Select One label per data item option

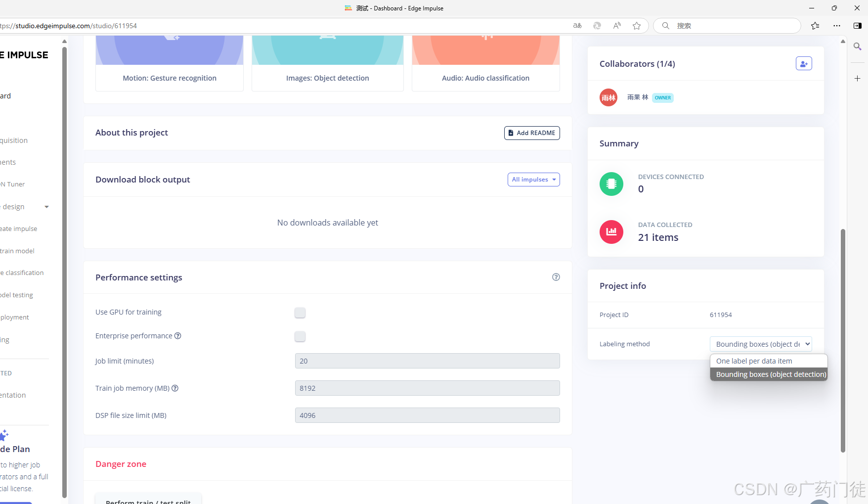769,361
